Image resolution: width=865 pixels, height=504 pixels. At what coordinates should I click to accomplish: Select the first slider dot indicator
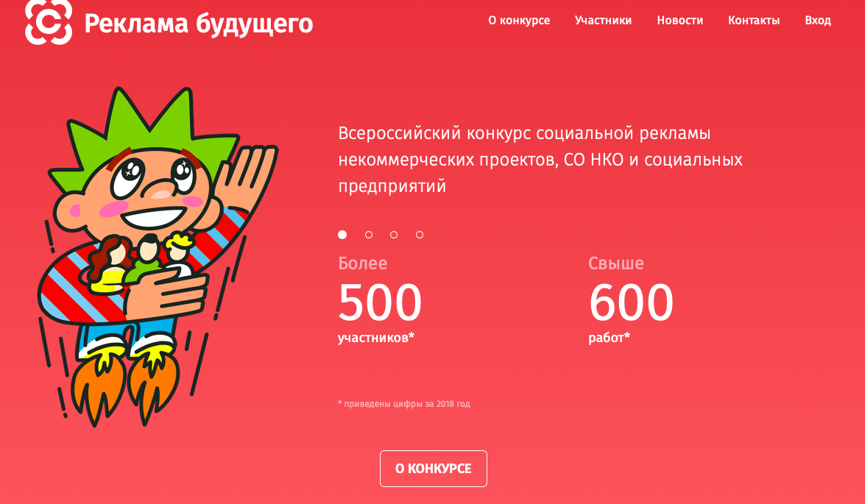click(x=342, y=235)
